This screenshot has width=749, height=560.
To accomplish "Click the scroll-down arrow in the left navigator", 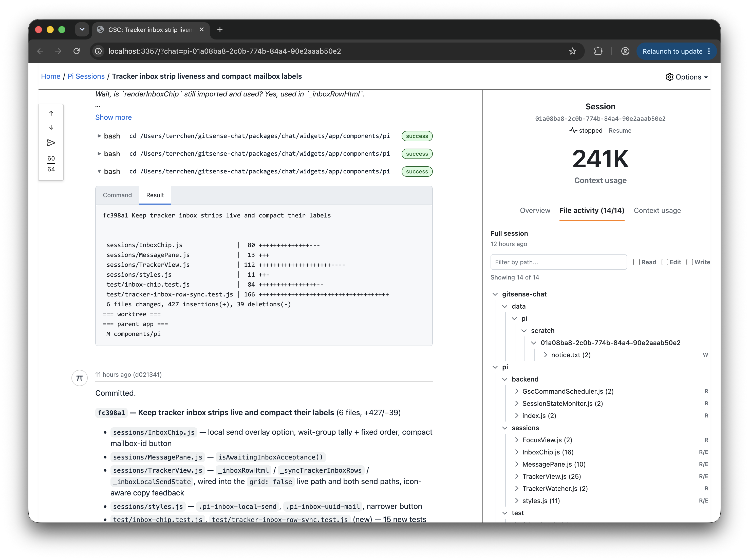I will (51, 128).
